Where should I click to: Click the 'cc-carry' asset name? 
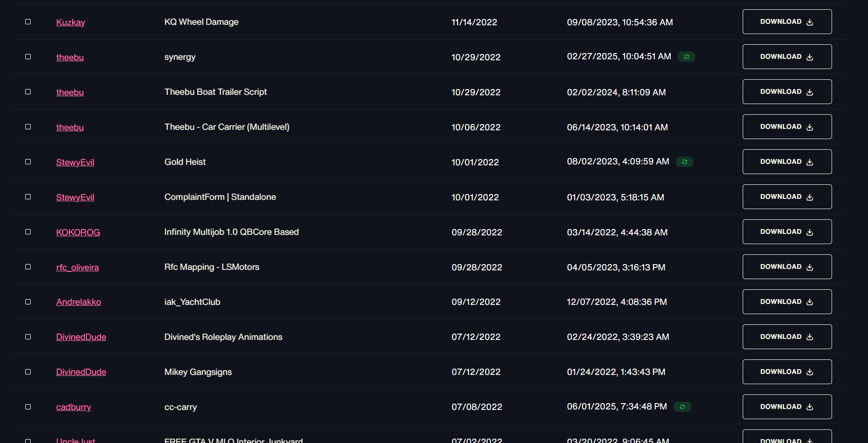[181, 407]
